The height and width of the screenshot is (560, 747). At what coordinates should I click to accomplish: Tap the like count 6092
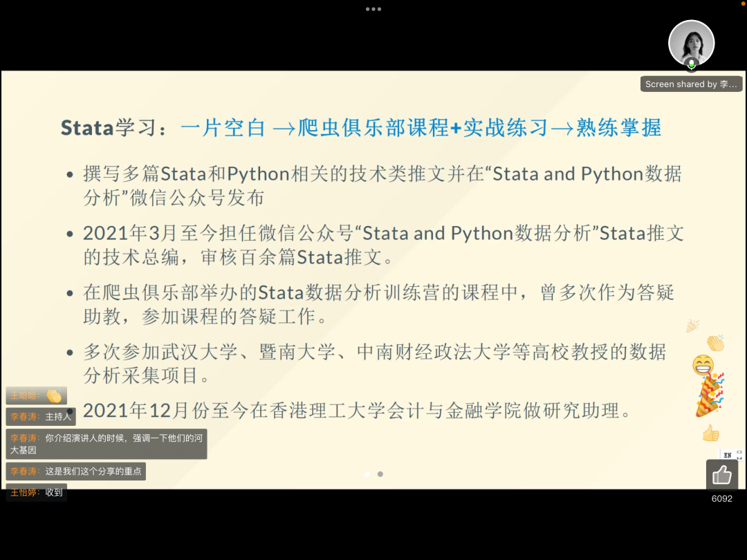point(721,498)
